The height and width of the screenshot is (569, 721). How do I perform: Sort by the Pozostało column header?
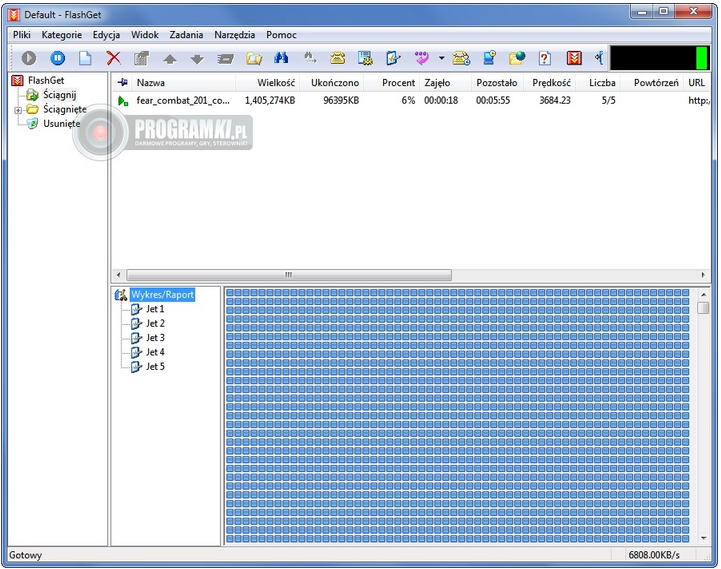point(497,83)
